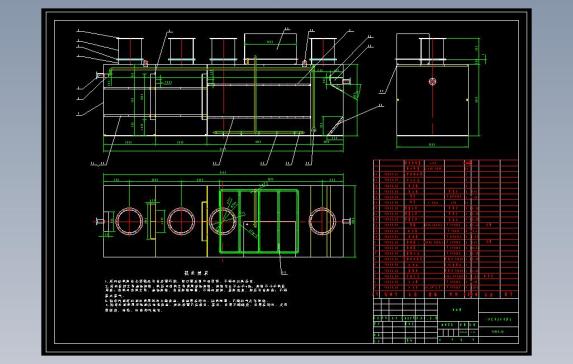This screenshot has width=573, height=364.
Task: Click the yellow vertical partition line in the plan view
Action: click(207, 221)
